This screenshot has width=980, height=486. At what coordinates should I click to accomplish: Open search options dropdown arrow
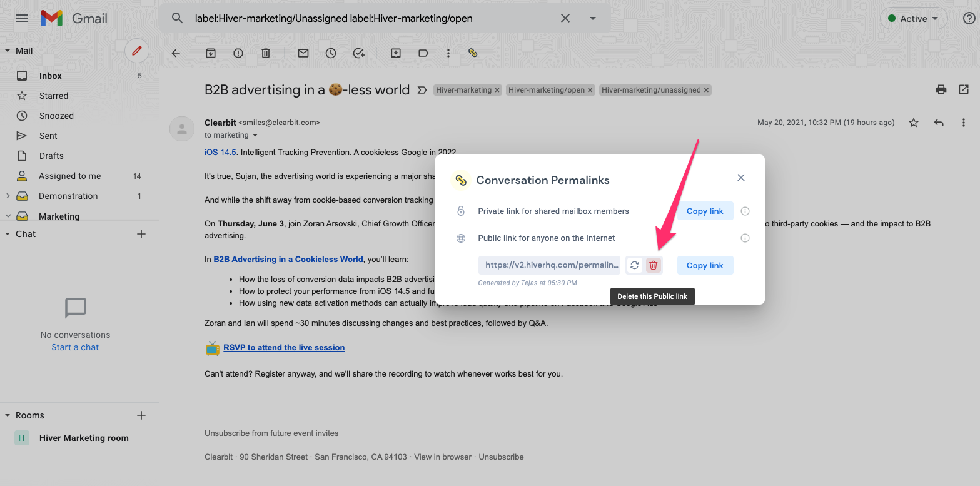[x=593, y=18]
